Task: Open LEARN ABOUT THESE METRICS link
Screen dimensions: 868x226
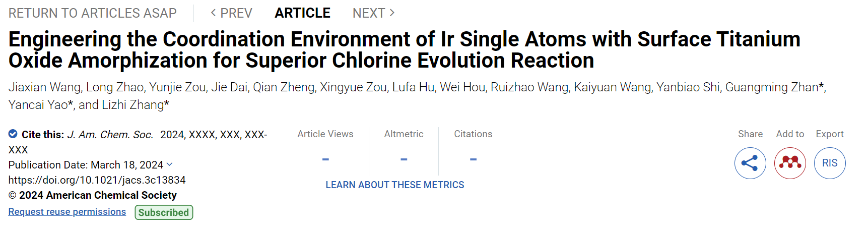Action: [x=395, y=185]
